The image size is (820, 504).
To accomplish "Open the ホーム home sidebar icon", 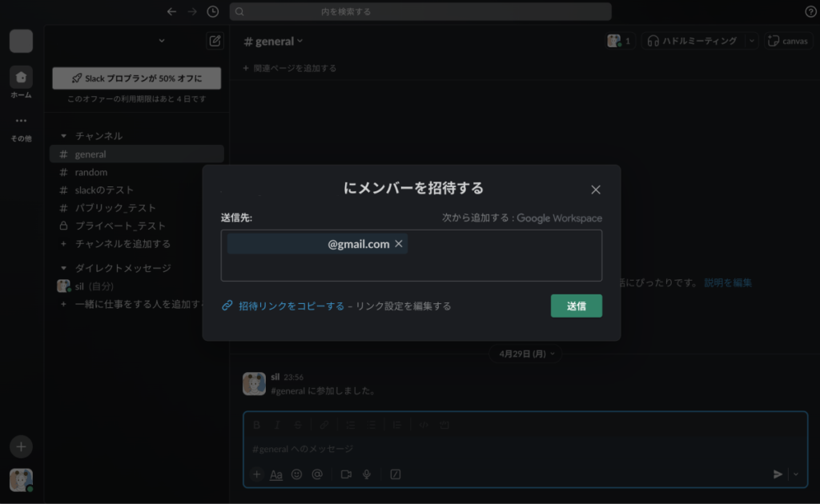I will (21, 78).
